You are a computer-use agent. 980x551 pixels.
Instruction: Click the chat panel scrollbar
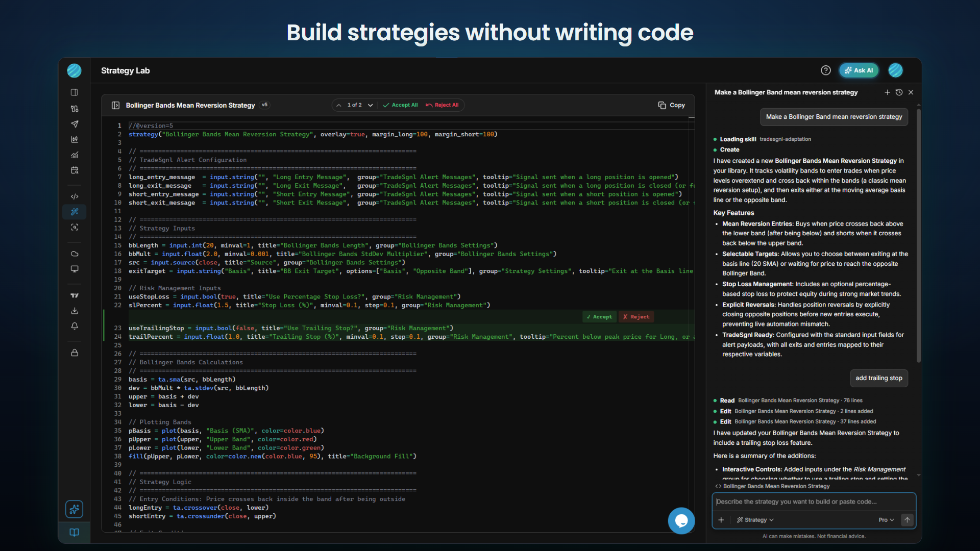click(919, 235)
